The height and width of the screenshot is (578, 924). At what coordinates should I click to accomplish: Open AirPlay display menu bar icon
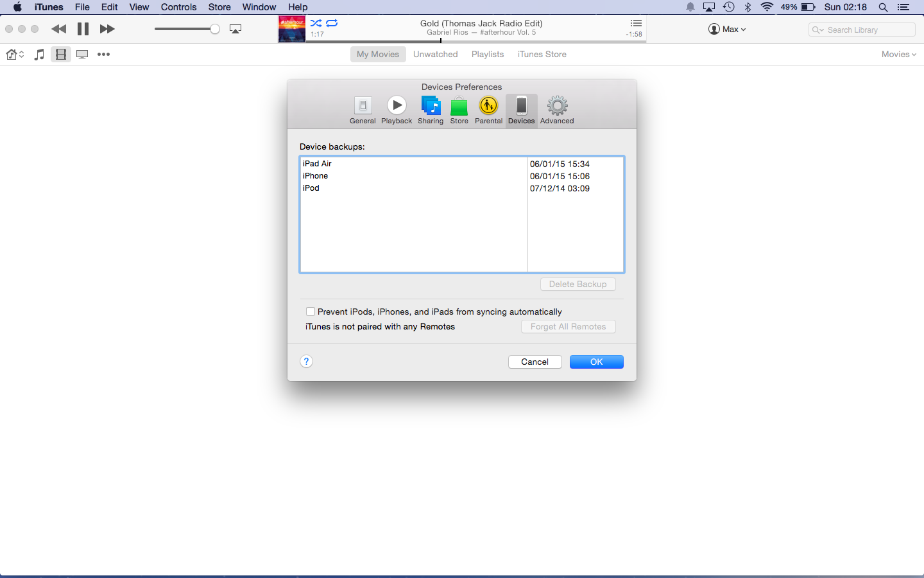709,7
